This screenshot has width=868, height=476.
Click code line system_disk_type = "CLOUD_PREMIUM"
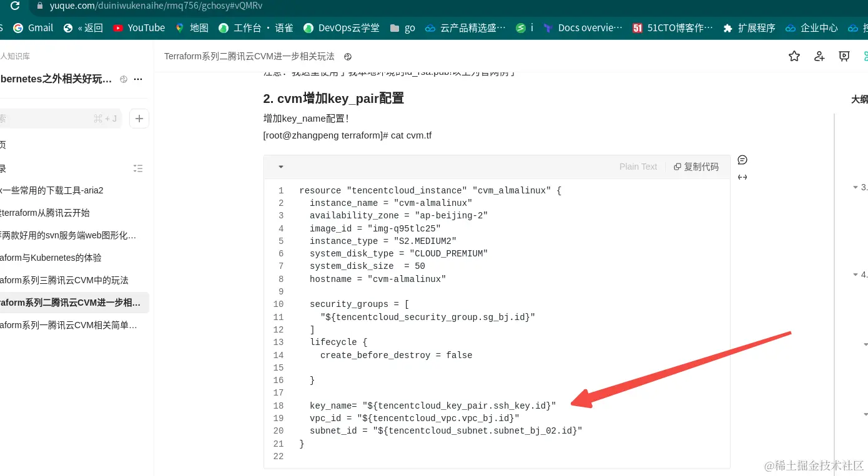398,253
